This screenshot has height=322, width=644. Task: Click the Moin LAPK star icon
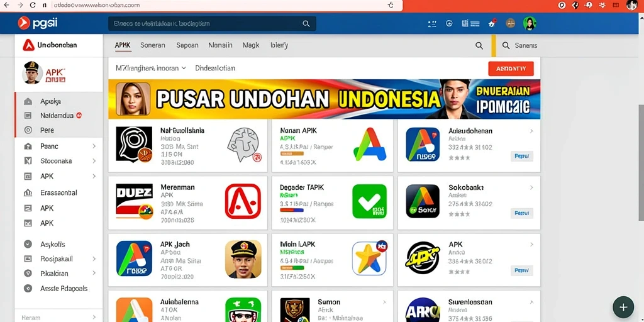[369, 257]
